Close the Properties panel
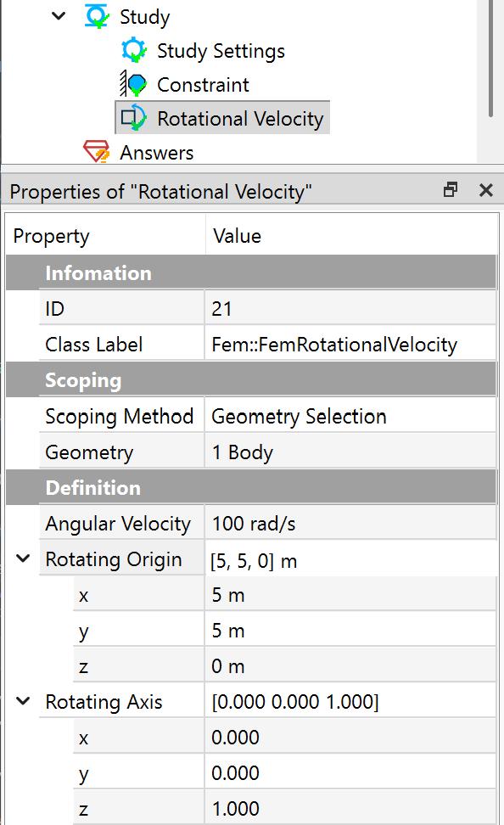 point(486,190)
